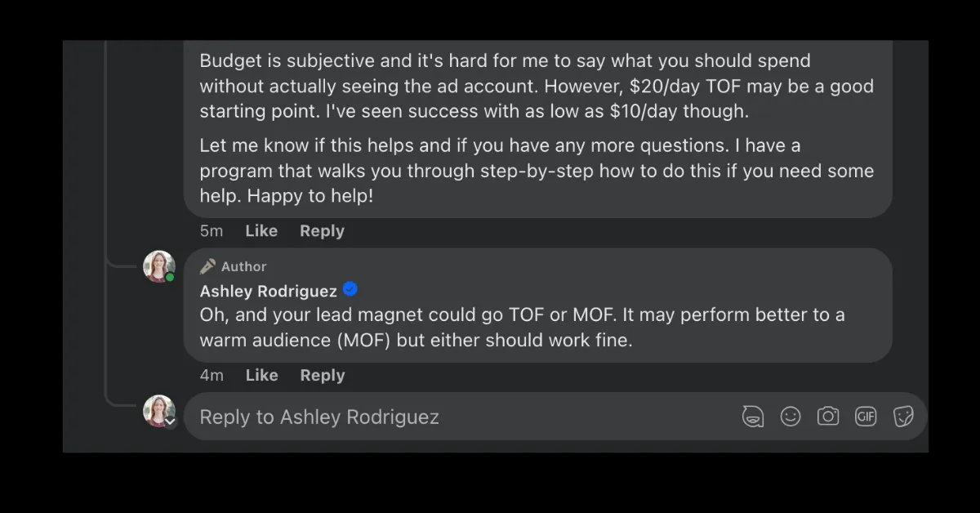Open Ashley Rodriguez's profile via her name
This screenshot has height=513, width=980.
pyautogui.click(x=268, y=291)
